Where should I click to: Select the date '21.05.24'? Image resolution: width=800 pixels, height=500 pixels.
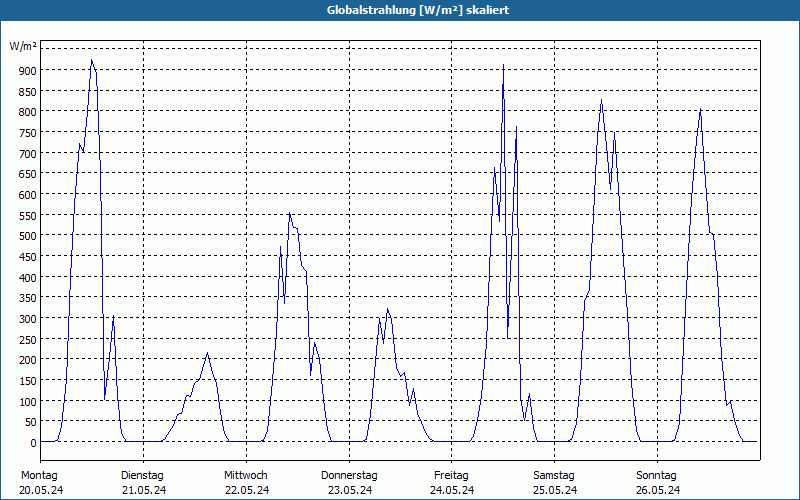[144, 490]
